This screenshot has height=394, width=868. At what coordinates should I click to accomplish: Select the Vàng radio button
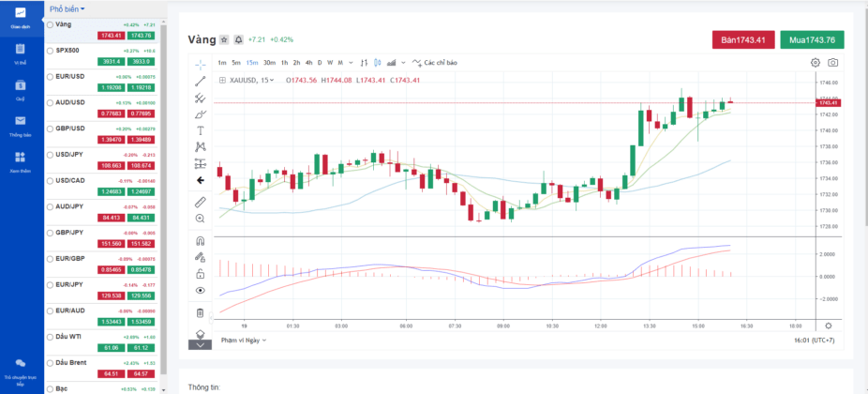(x=51, y=25)
